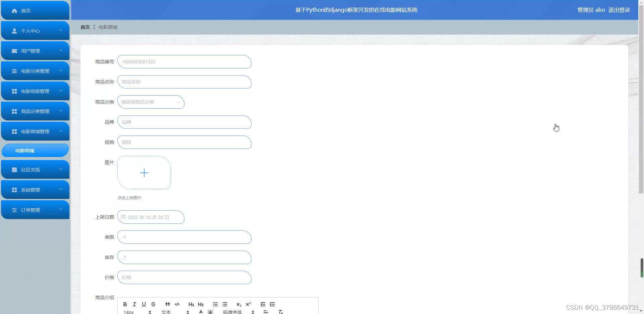Expand the 系统管理 menu chevron

[x=61, y=189]
